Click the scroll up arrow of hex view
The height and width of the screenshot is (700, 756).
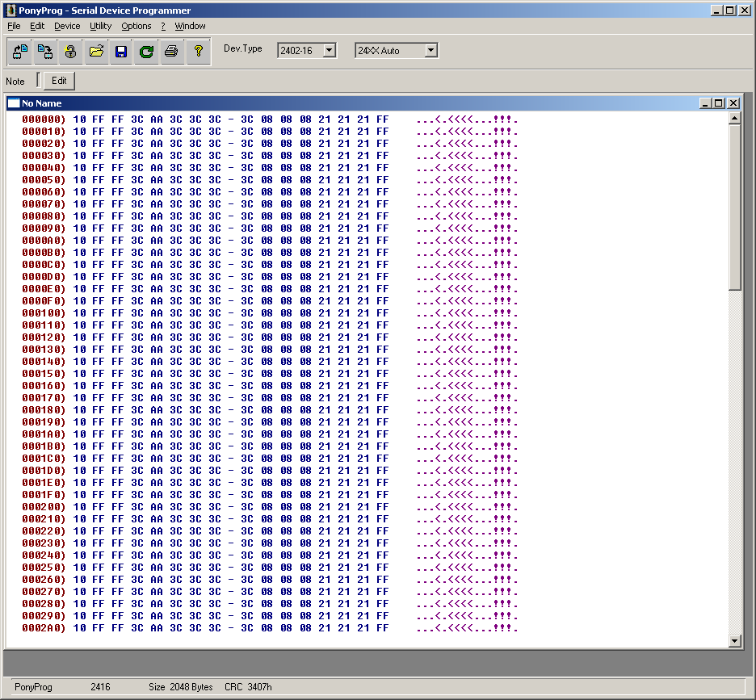click(x=734, y=119)
